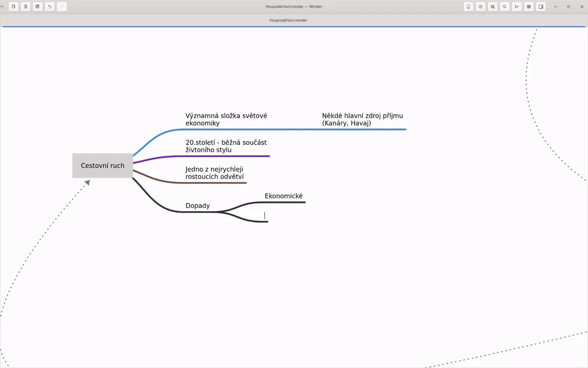588x368 pixels.
Task: Select the Hospodářství.minder tab
Action: (288, 20)
